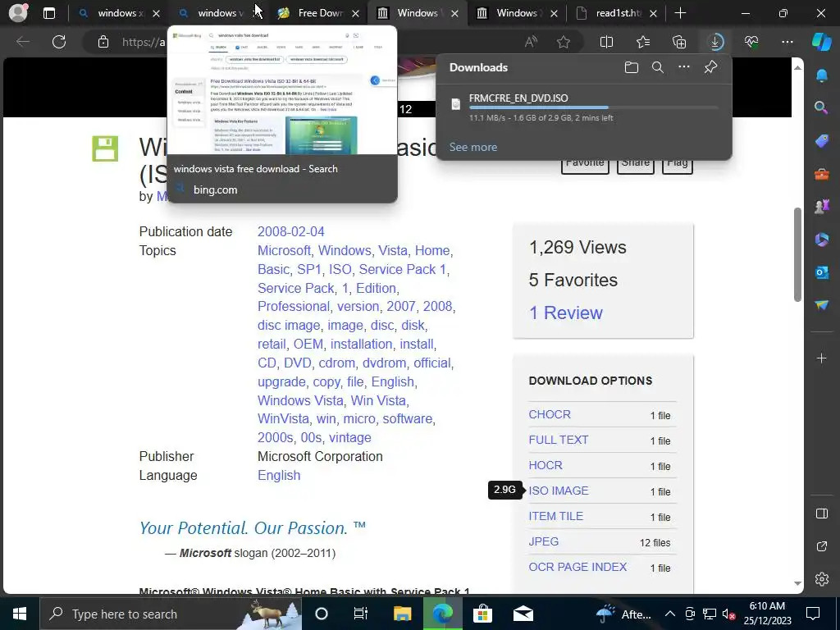Click the tab preview thumbnail
The width and height of the screenshot is (840, 630).
pyautogui.click(x=282, y=91)
